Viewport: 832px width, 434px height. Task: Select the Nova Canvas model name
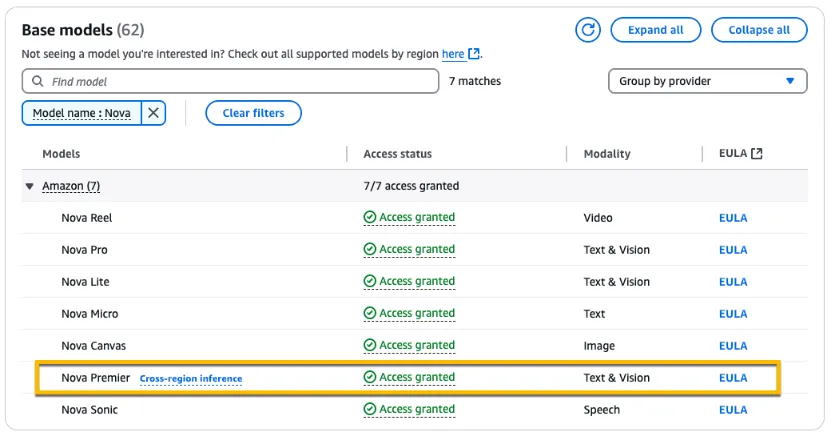pos(93,346)
